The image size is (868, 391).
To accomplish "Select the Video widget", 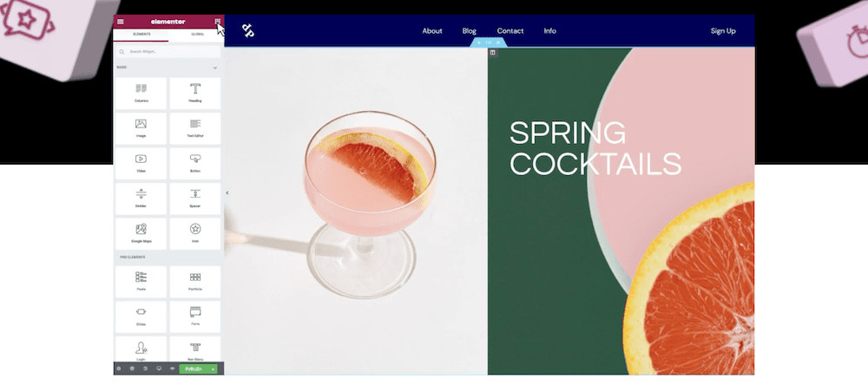I will [x=141, y=163].
